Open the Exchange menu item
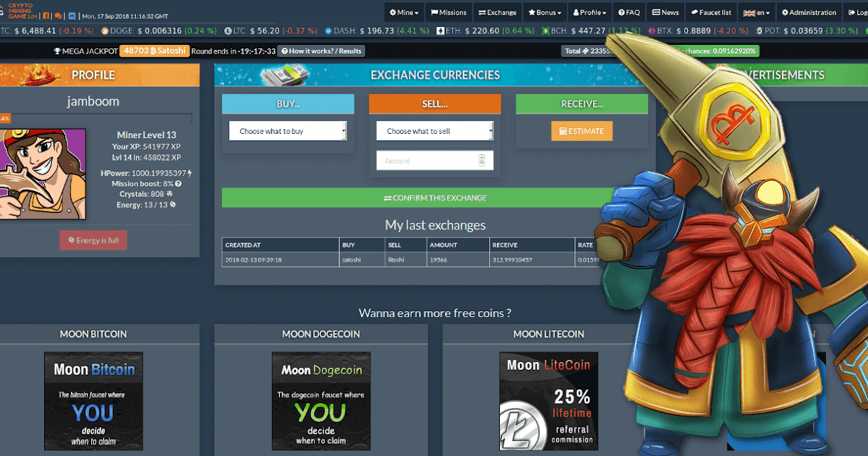This screenshot has height=456, width=868. coord(498,12)
